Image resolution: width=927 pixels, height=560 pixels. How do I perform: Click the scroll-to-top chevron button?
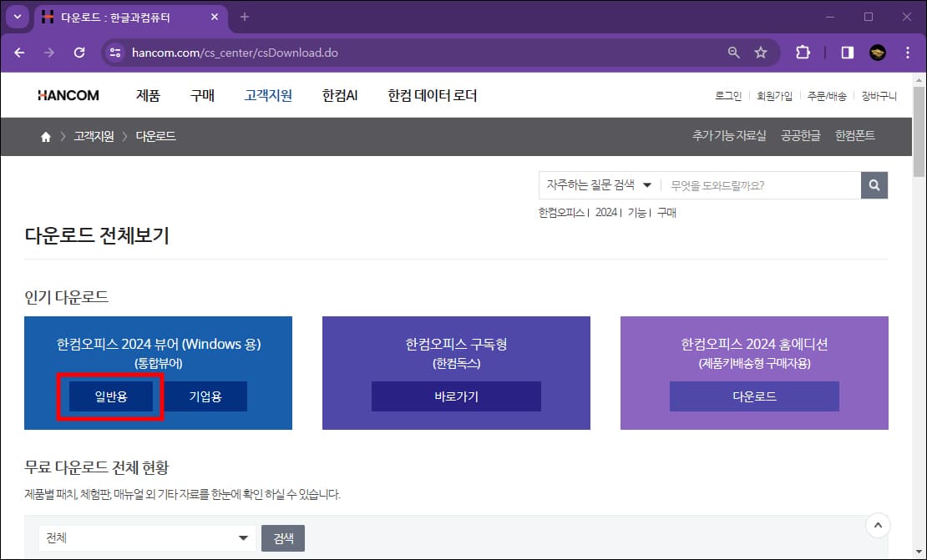click(x=878, y=525)
